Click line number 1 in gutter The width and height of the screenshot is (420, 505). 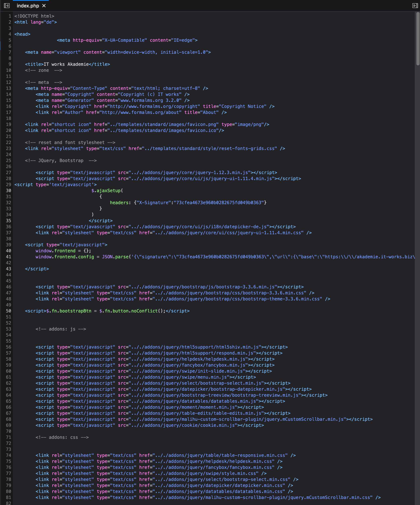click(x=10, y=16)
